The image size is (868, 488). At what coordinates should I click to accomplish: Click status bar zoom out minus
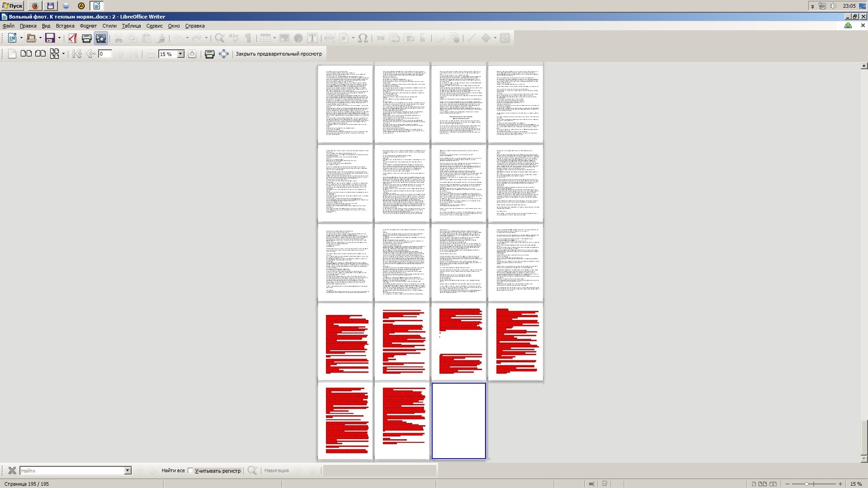pyautogui.click(x=787, y=484)
